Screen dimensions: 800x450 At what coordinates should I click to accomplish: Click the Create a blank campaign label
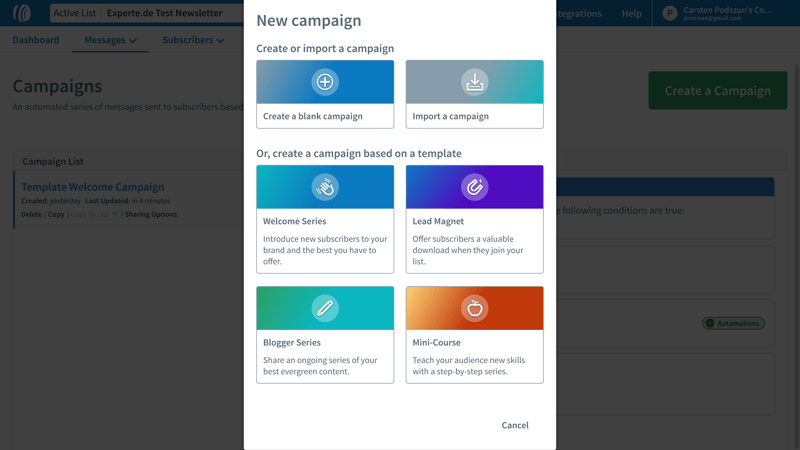tap(313, 116)
